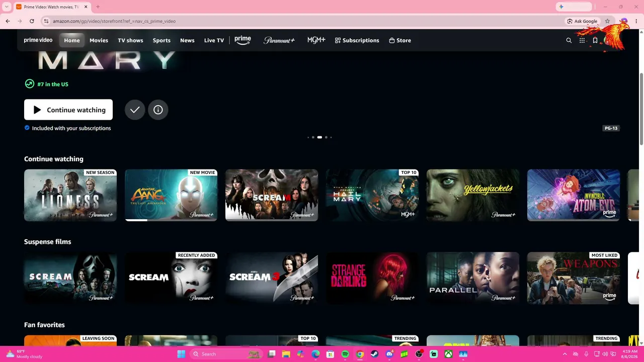Open the Subscriptions menu
The image size is (644, 362).
point(357,40)
